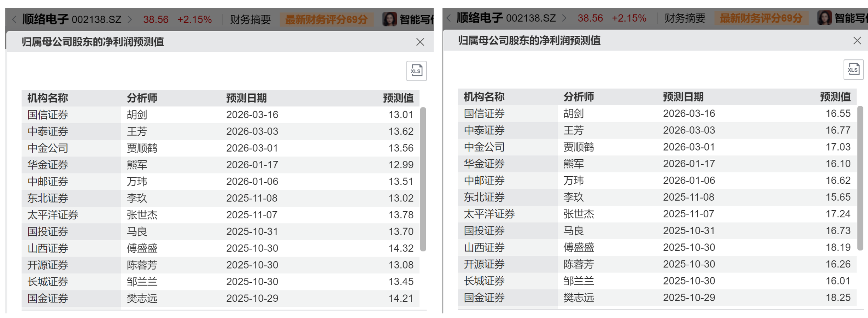Click 山西证券 in the right table
The height and width of the screenshot is (318, 868).
pyautogui.click(x=484, y=247)
